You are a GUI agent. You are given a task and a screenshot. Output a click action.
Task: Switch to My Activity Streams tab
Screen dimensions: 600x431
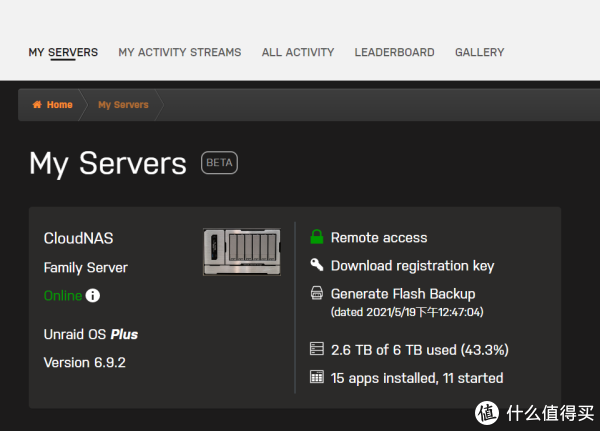(179, 52)
